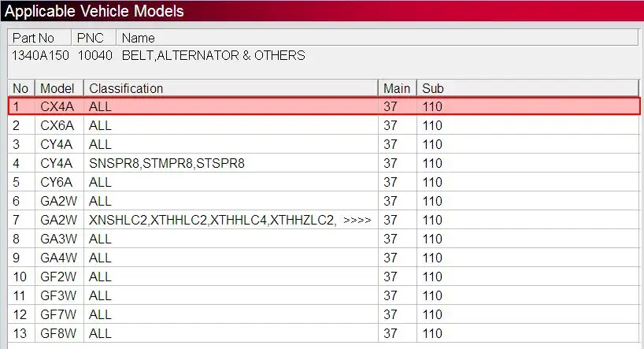Click Main value 37 in GF3W row

(390, 295)
